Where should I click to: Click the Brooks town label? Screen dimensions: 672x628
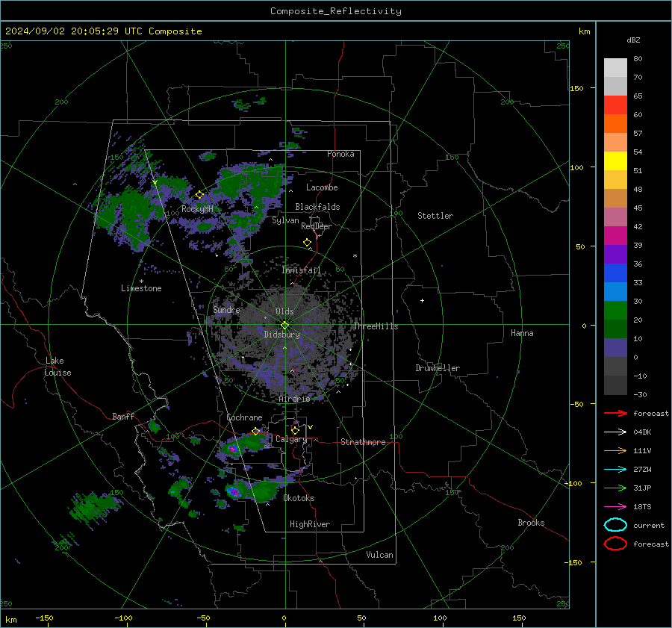click(531, 523)
